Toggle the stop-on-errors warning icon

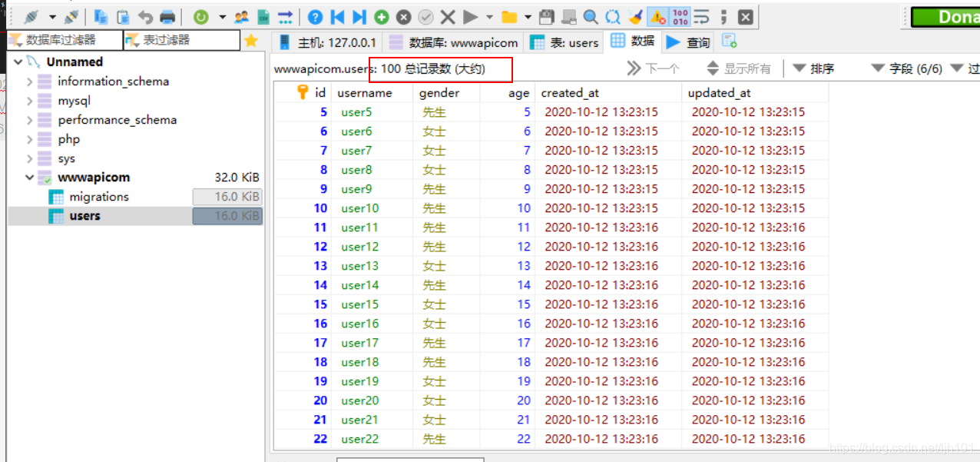coord(657,16)
